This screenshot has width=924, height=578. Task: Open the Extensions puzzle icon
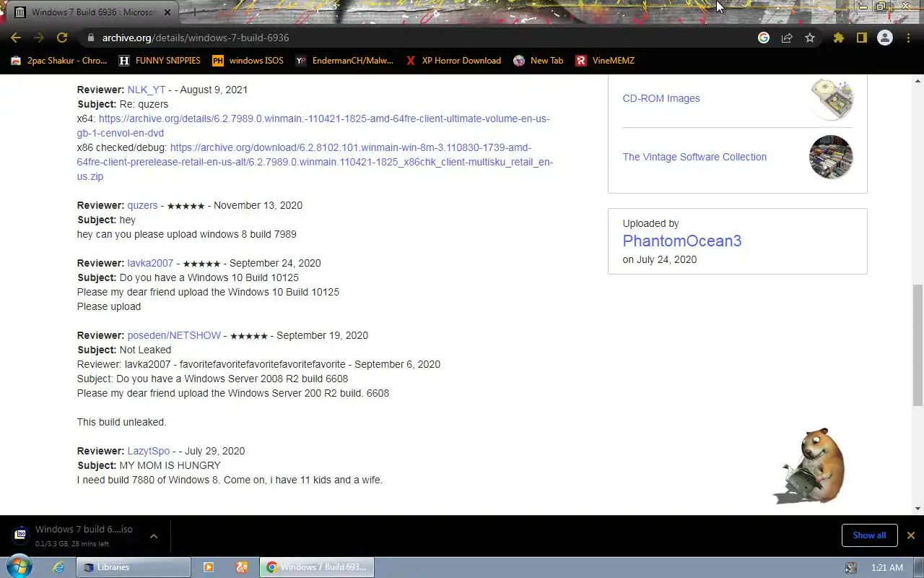(x=838, y=38)
